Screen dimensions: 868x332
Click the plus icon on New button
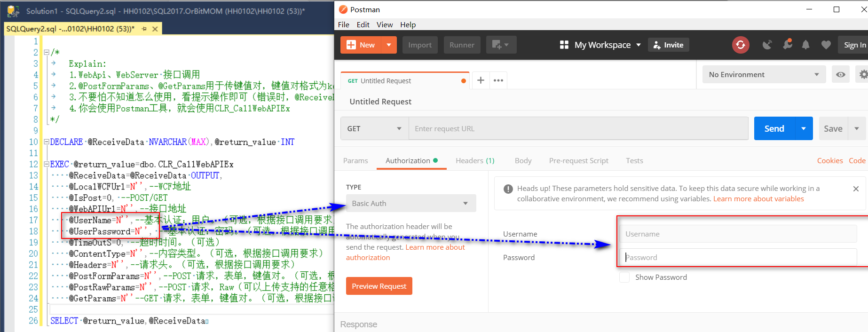[351, 45]
